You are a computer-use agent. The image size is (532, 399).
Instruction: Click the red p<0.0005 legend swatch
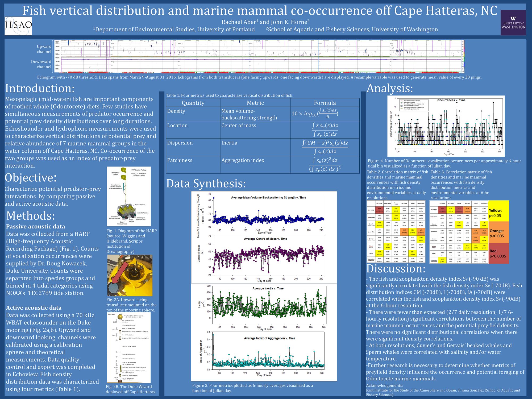coord(499,253)
